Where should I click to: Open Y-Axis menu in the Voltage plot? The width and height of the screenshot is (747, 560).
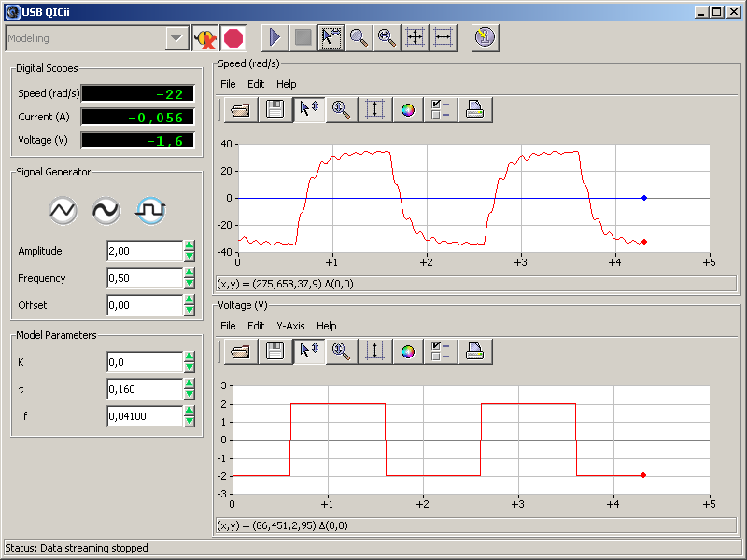[x=290, y=326]
